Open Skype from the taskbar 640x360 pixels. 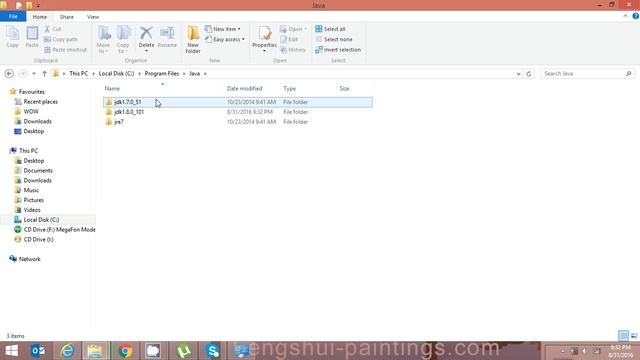(213, 351)
